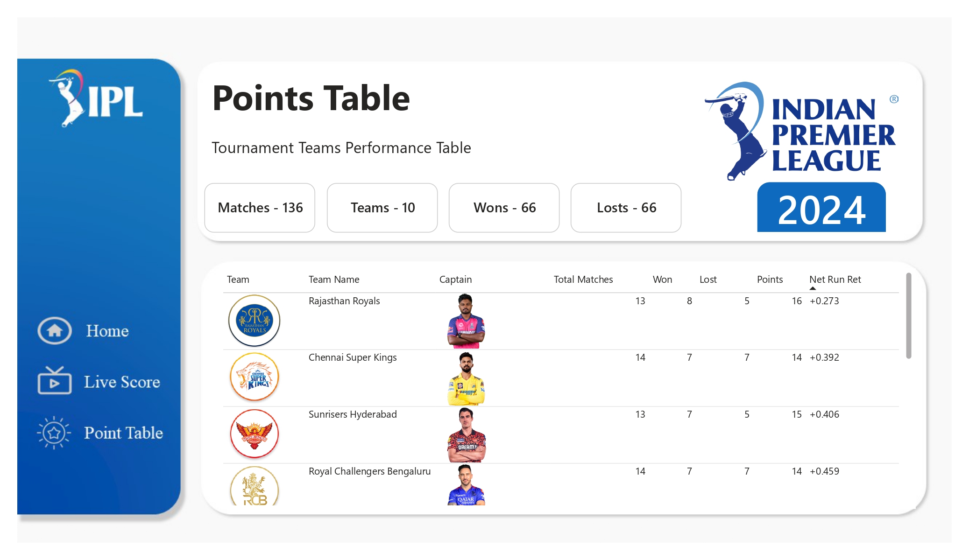Click the white IPL logo in sidebar
This screenshot has height=560, width=969.
point(96,98)
